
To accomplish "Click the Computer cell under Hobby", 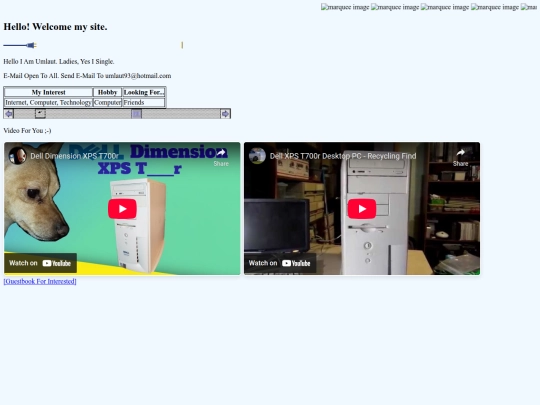I will pyautogui.click(x=107, y=102).
